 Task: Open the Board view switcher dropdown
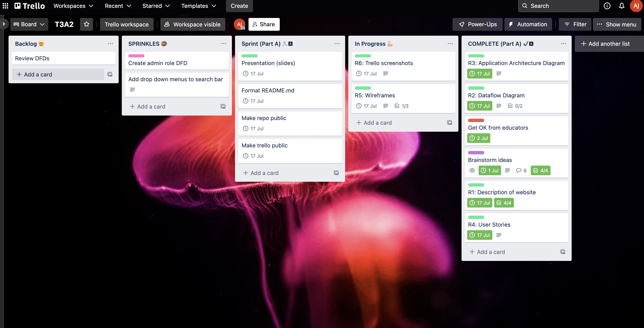coord(29,24)
